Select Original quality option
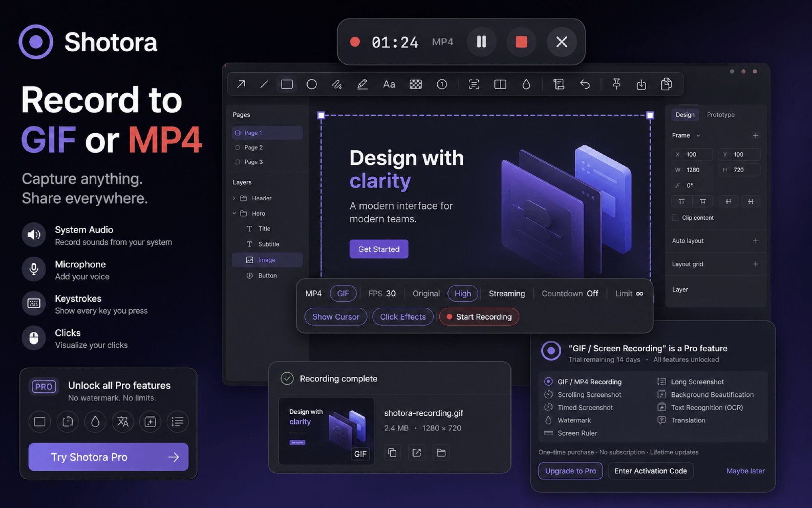This screenshot has height=508, width=812. pyautogui.click(x=426, y=293)
